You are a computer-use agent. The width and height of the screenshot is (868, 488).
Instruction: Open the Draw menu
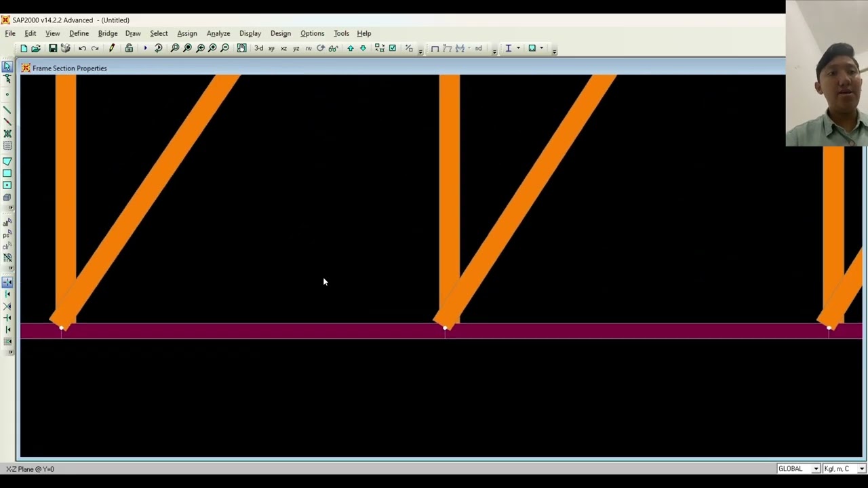pos(133,33)
